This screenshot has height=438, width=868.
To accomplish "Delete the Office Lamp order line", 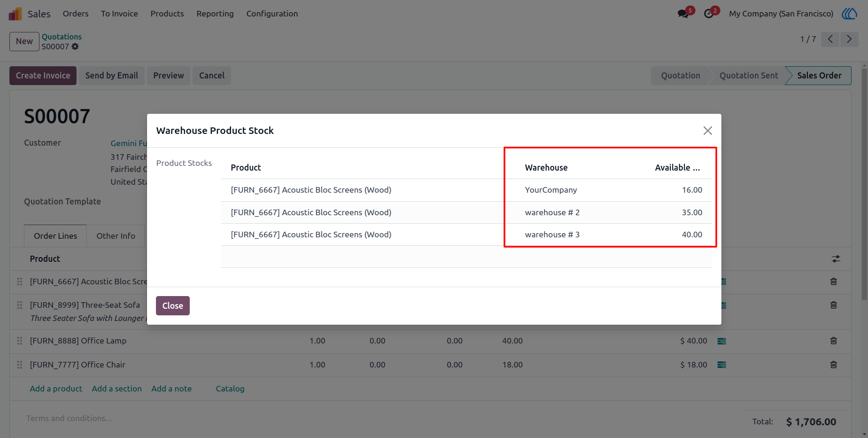I will [834, 341].
